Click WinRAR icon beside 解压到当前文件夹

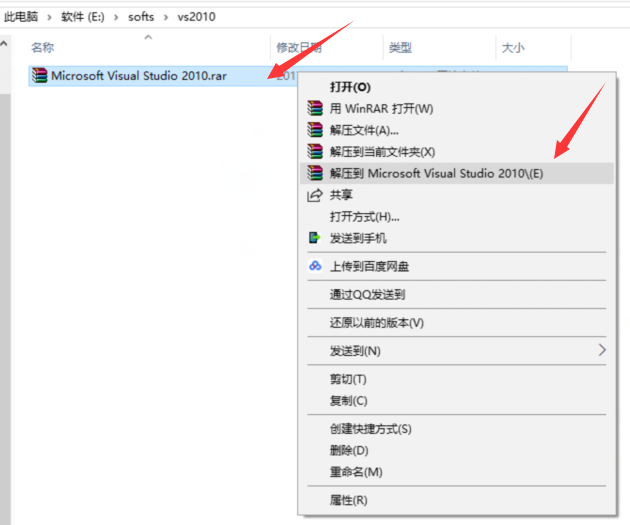315,152
